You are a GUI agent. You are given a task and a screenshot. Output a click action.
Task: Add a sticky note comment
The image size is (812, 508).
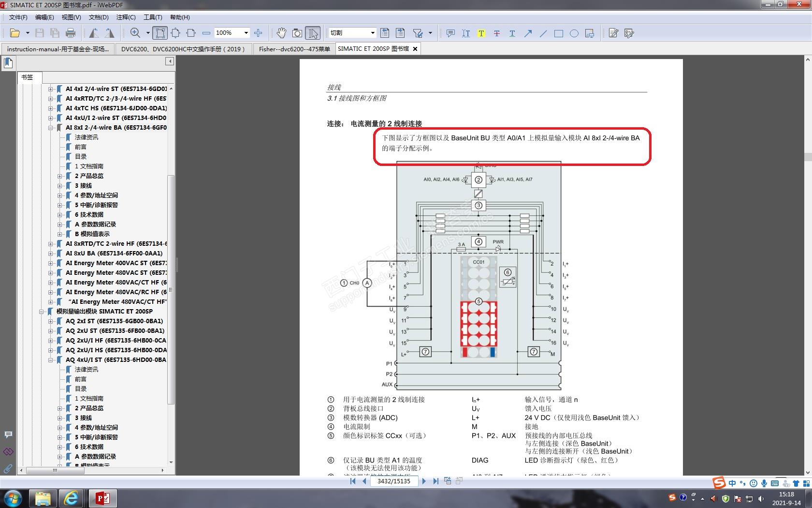450,33
